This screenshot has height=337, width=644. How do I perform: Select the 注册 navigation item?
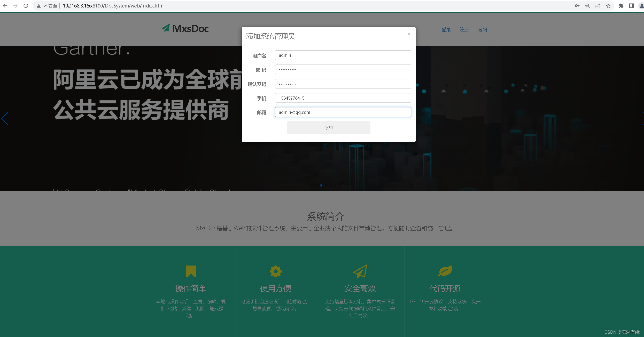click(x=464, y=29)
